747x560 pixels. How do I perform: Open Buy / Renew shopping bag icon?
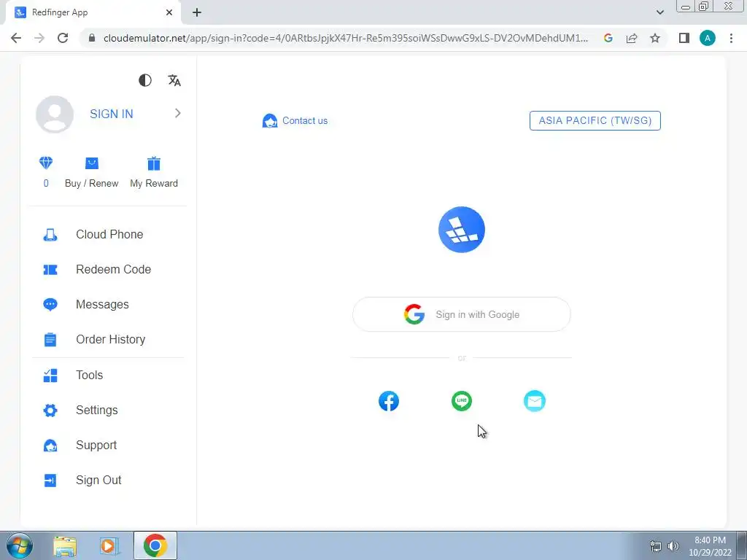pyautogui.click(x=91, y=163)
